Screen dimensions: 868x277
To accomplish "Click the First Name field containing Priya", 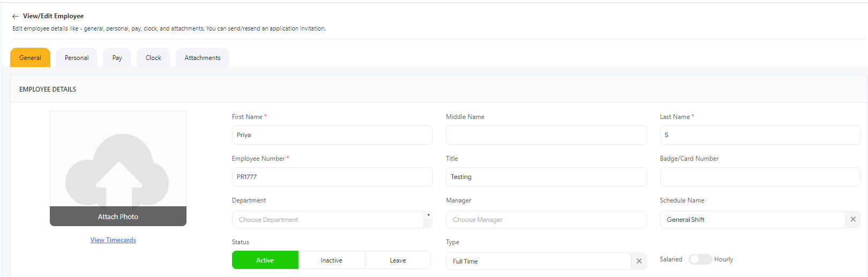I will [332, 135].
